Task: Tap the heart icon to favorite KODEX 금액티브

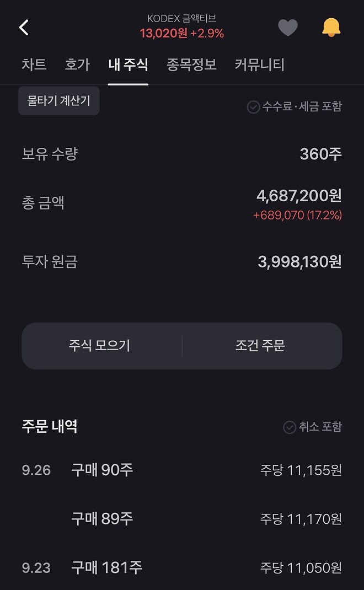Action: coord(288,26)
